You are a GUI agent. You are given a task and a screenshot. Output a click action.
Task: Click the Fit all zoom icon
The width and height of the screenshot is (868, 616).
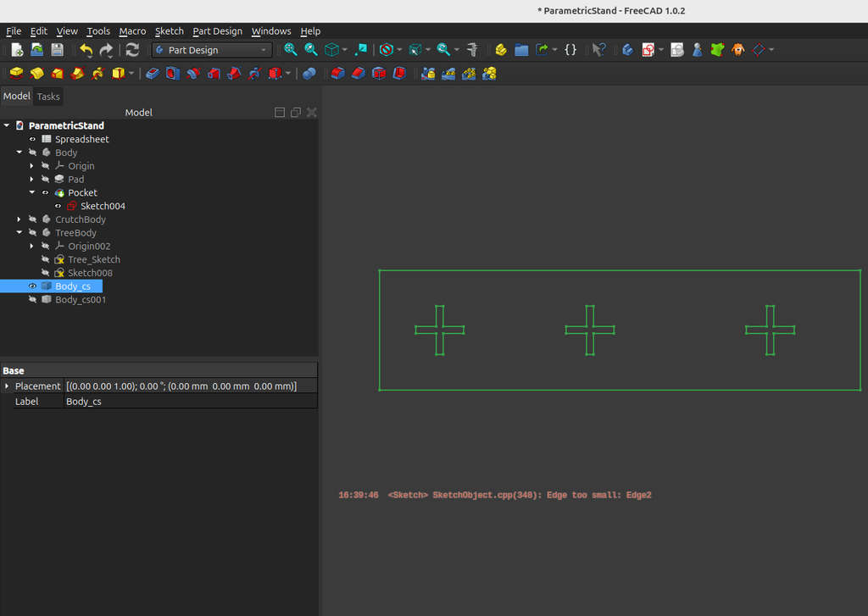(x=291, y=50)
